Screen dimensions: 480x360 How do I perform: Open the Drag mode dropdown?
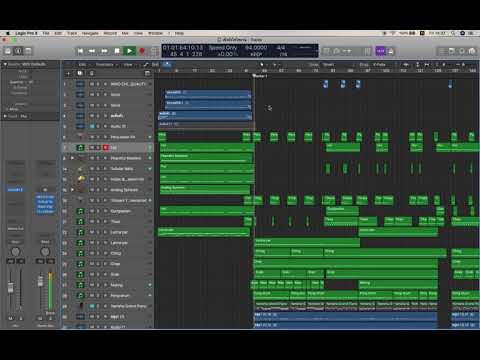384,64
